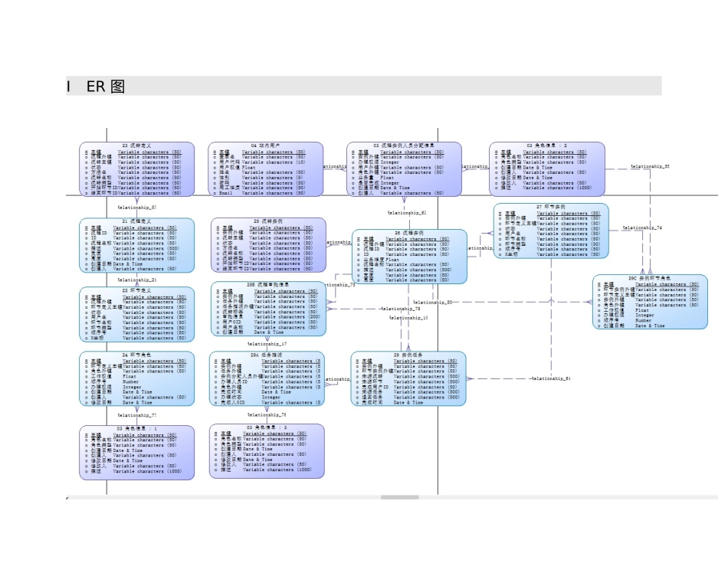Select entity 03 角色信息 : 3
Screen dimensions: 728x563
(x=266, y=451)
